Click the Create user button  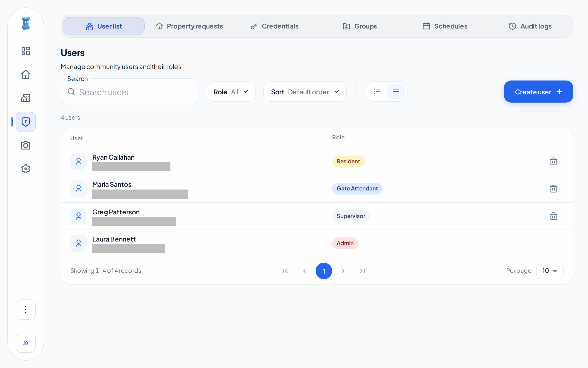coord(538,92)
